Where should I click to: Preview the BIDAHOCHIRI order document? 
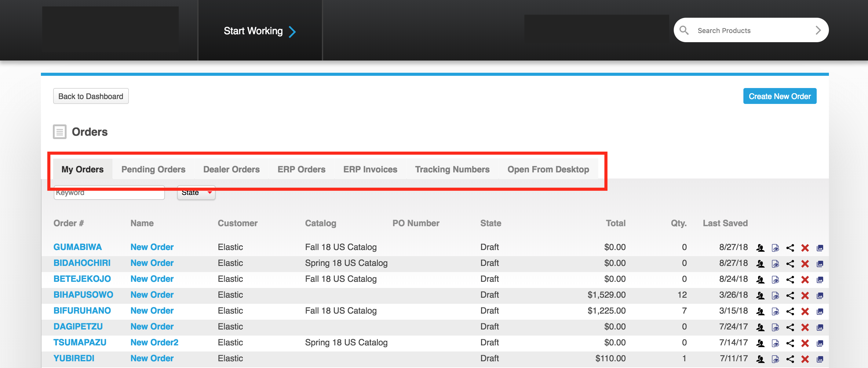(775, 264)
